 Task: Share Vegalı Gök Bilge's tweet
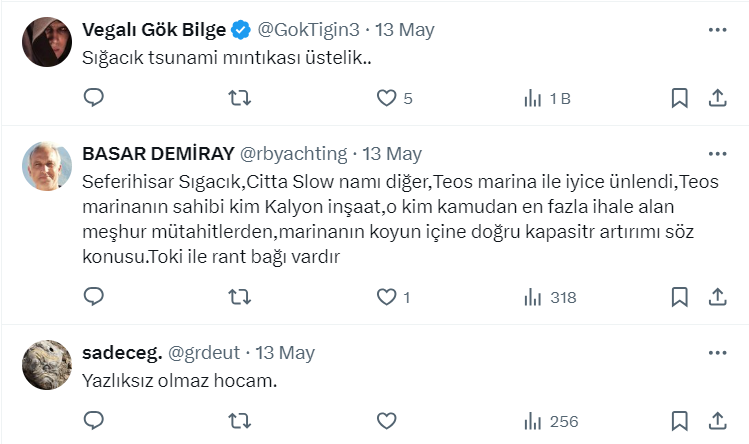point(716,98)
